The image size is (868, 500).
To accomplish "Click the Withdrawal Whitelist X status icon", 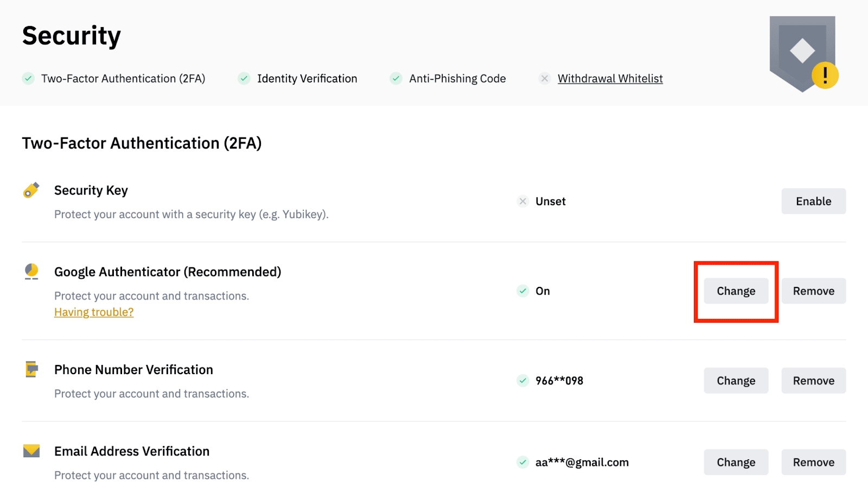I will [545, 79].
